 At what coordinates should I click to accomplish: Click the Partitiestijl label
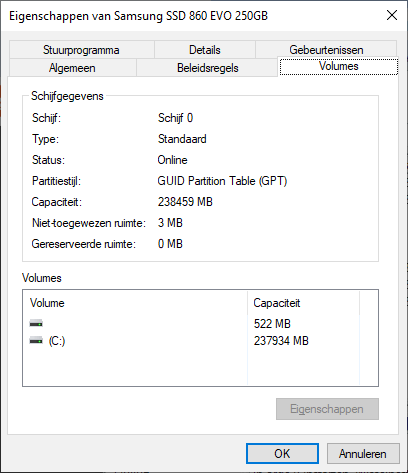point(56,181)
